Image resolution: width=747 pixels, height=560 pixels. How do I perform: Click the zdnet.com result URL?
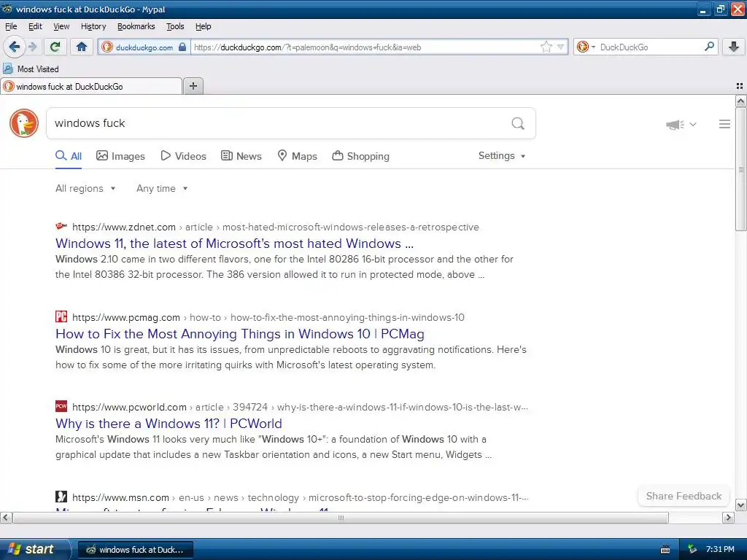(275, 227)
